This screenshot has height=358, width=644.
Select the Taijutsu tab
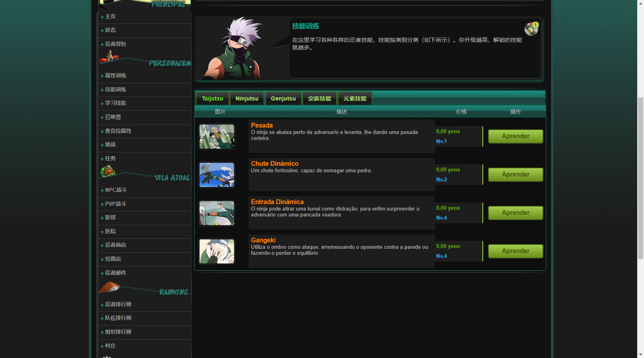pyautogui.click(x=212, y=98)
